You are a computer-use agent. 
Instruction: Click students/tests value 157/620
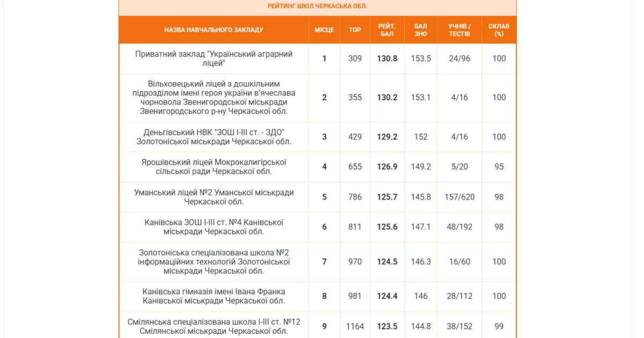(x=459, y=197)
